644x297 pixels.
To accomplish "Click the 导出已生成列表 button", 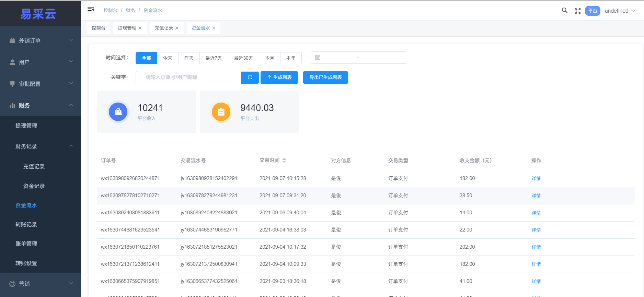I will (325, 78).
